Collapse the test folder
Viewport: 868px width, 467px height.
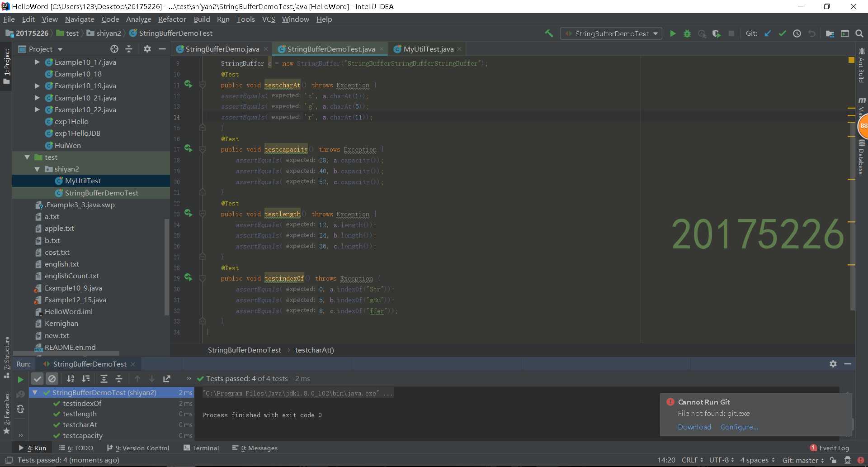[27, 157]
